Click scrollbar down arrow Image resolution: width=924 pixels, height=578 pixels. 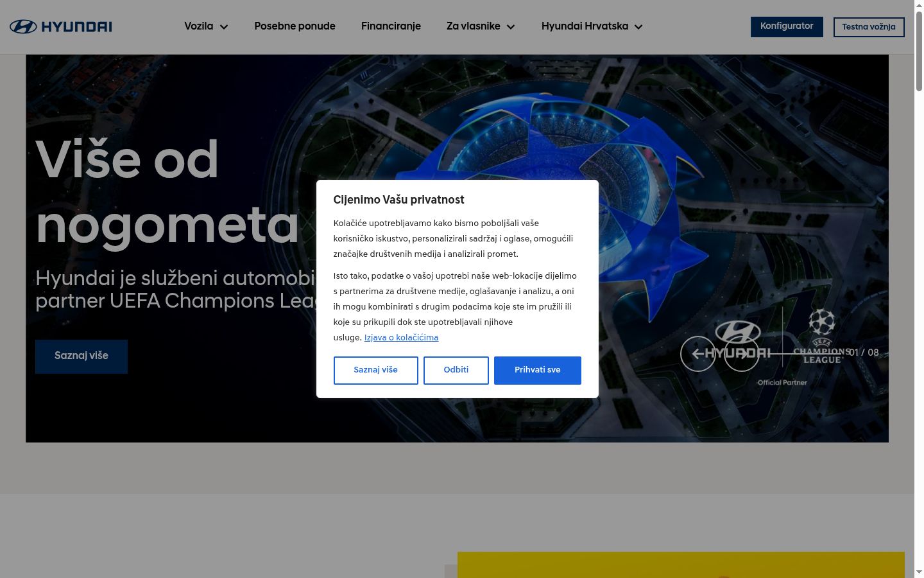click(x=919, y=572)
